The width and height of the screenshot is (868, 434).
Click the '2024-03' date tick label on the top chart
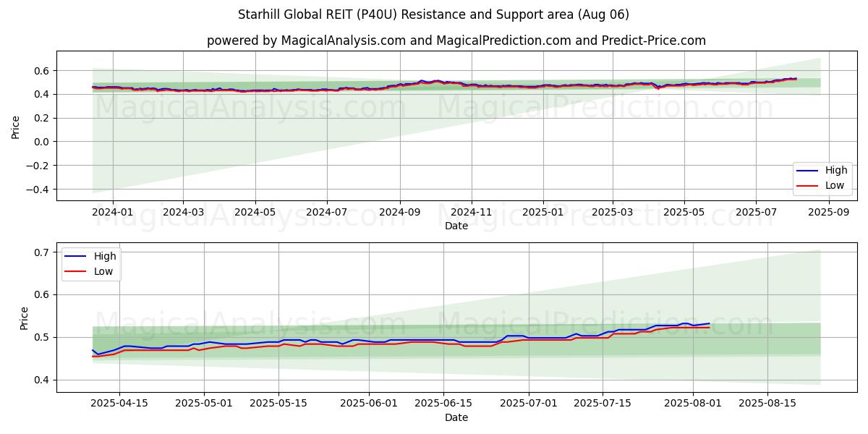point(182,213)
